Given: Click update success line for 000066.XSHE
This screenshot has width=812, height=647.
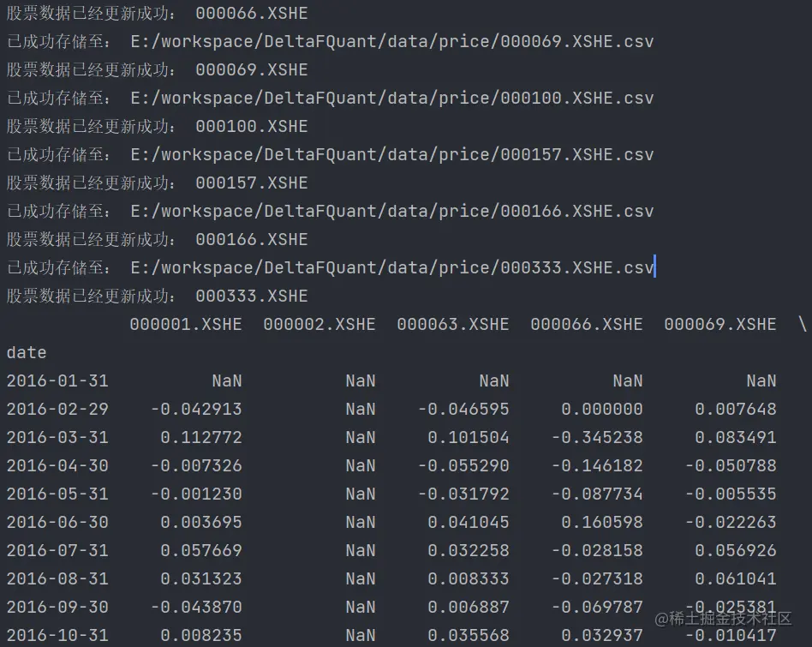Looking at the screenshot, I should (x=157, y=13).
